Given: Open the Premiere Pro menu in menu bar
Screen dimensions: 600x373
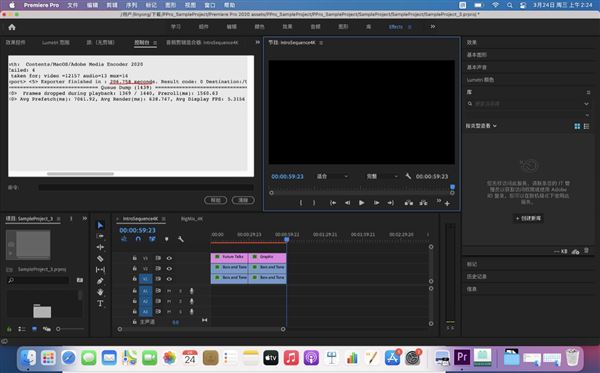Looking at the screenshot, I should [41, 5].
